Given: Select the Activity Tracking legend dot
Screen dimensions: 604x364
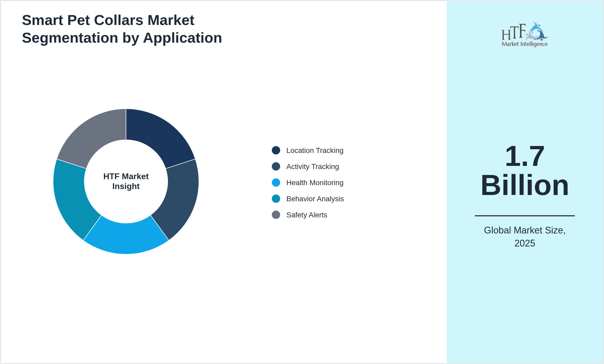Looking at the screenshot, I should (x=276, y=166).
